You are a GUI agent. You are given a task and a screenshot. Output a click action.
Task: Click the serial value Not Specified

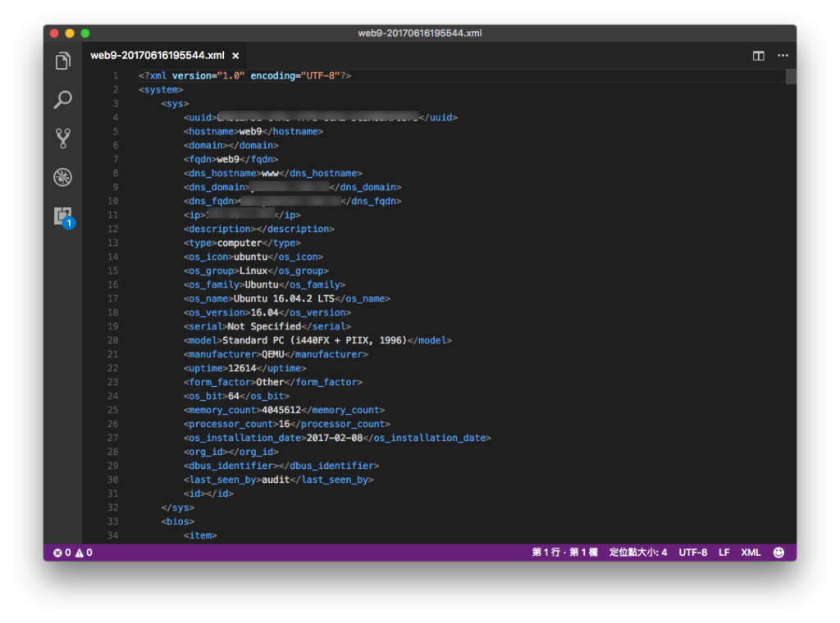click(264, 326)
